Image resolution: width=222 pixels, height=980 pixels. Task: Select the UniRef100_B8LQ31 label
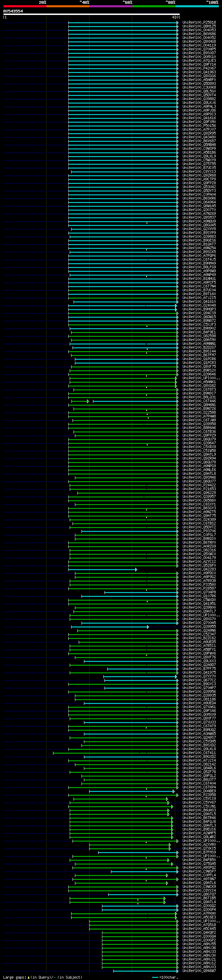(x=199, y=397)
